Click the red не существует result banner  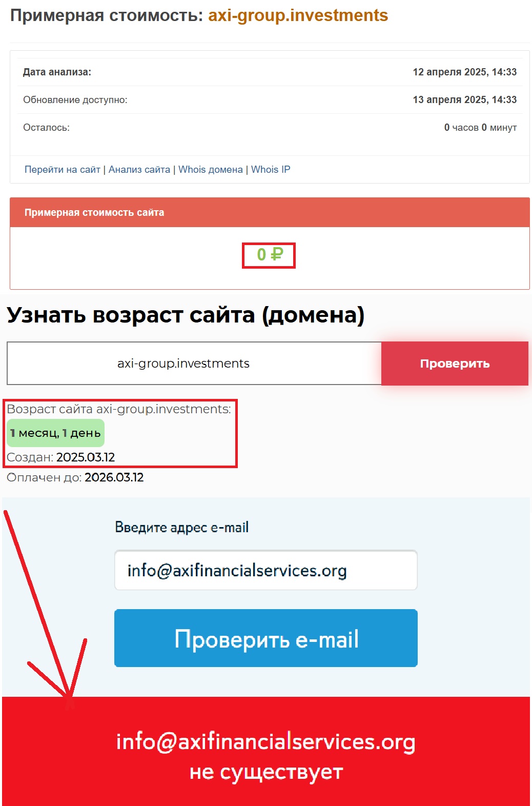pyautogui.click(x=266, y=751)
